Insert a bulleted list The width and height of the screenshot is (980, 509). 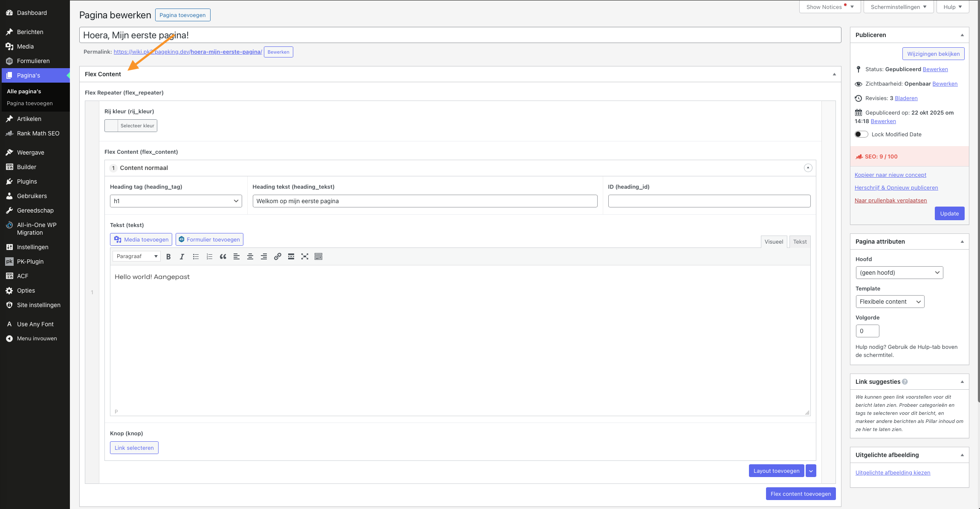(x=196, y=256)
